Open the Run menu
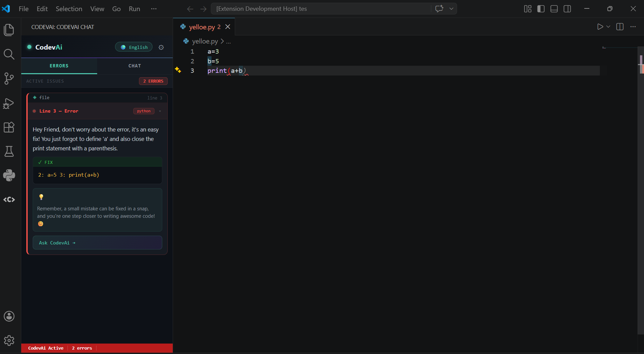Viewport: 644px width, 354px height. point(134,9)
